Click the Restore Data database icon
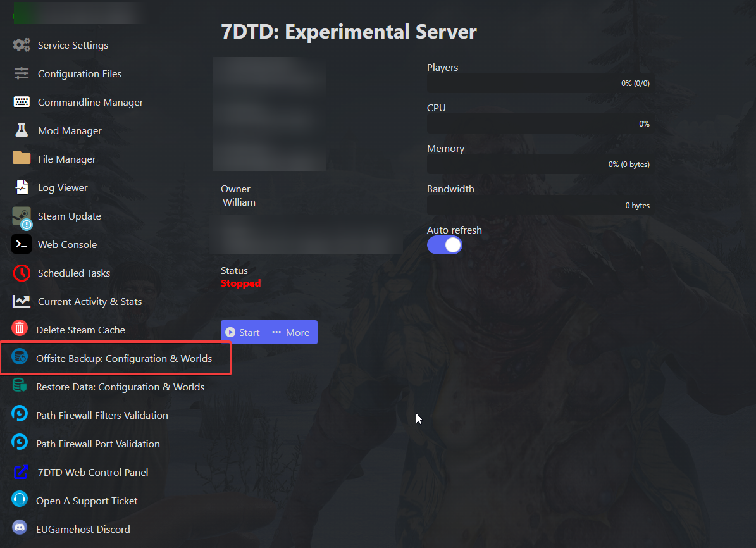The height and width of the screenshot is (548, 756). point(20,385)
